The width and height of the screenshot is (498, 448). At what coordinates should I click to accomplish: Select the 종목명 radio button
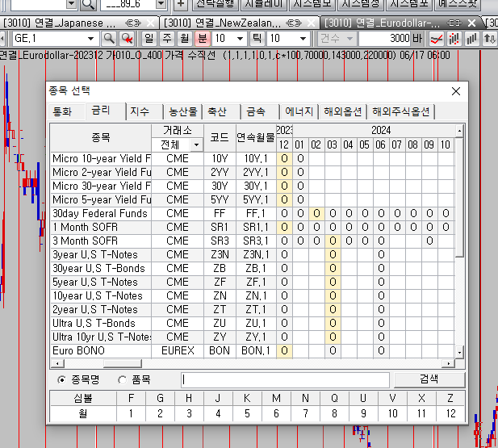[61, 379]
